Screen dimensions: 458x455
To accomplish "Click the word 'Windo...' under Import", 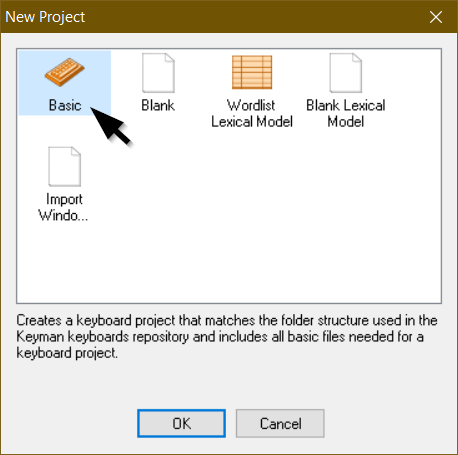I will tap(63, 215).
